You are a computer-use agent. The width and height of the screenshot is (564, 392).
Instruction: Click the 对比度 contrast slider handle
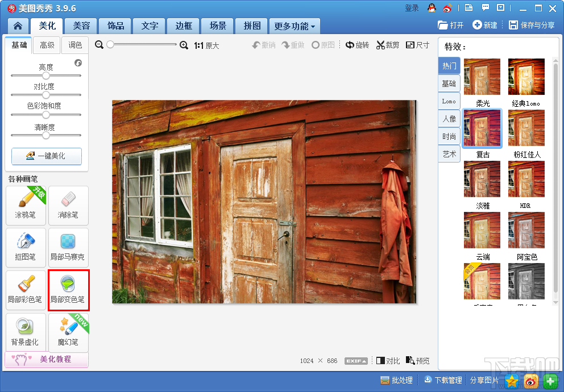(x=45, y=95)
